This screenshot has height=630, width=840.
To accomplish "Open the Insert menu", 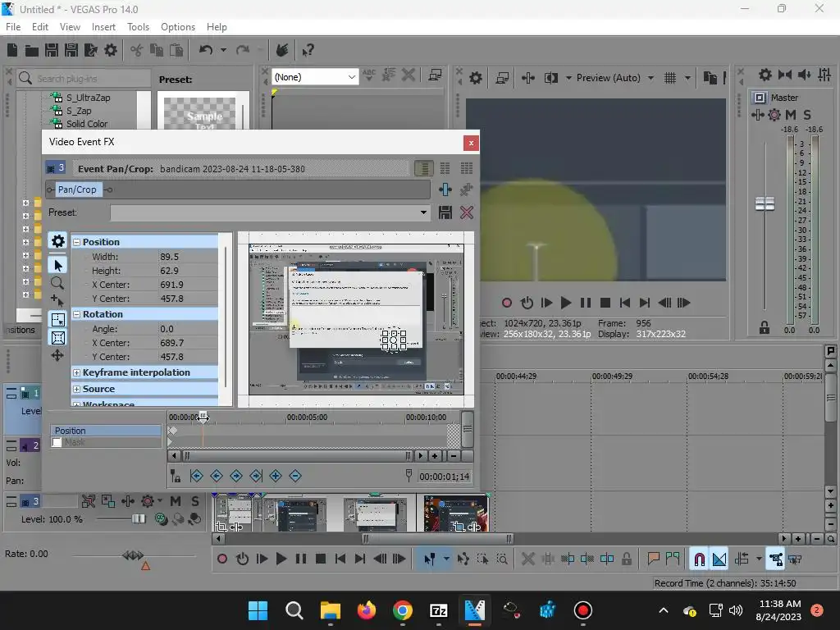I will (103, 27).
